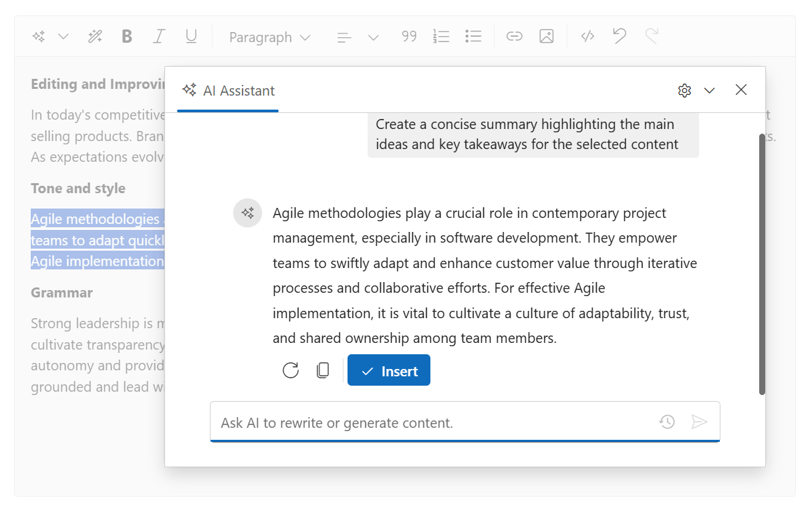Click the AI response text starting 'Agile methodologies play'
This screenshot has height=510, width=812.
[x=485, y=275]
